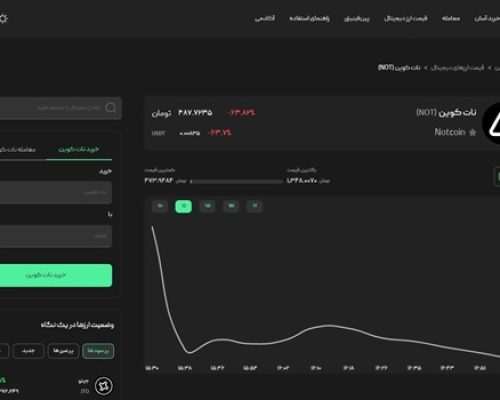Toggle the light theme sun icon
Viewport: 500px width, 400px height.
pyautogui.click(x=3, y=18)
